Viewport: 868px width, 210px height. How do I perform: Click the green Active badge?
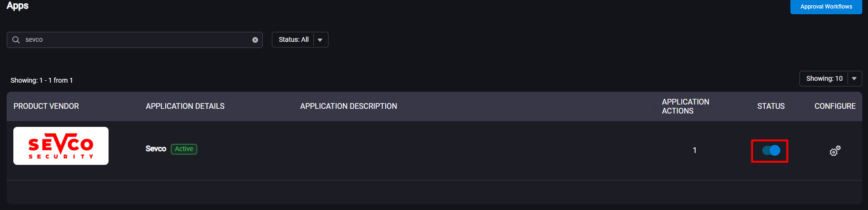pyautogui.click(x=184, y=149)
